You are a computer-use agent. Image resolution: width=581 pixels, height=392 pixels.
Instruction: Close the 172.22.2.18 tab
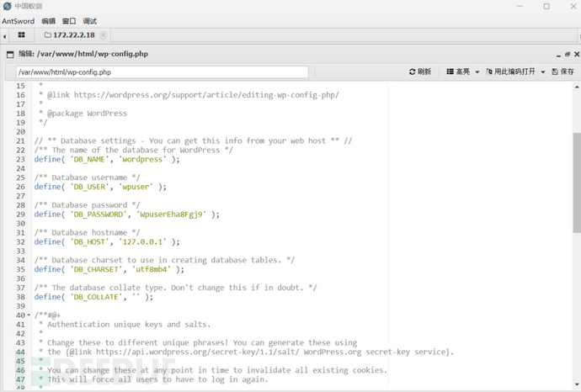[104, 35]
